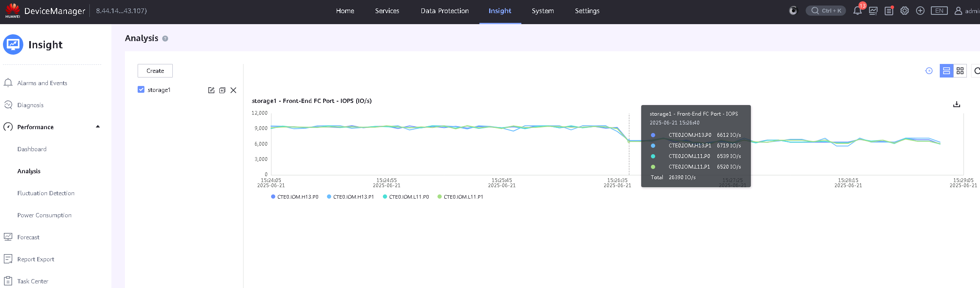Select Analysis in the sidebar
Image resolution: width=980 pixels, height=288 pixels.
[x=29, y=171]
